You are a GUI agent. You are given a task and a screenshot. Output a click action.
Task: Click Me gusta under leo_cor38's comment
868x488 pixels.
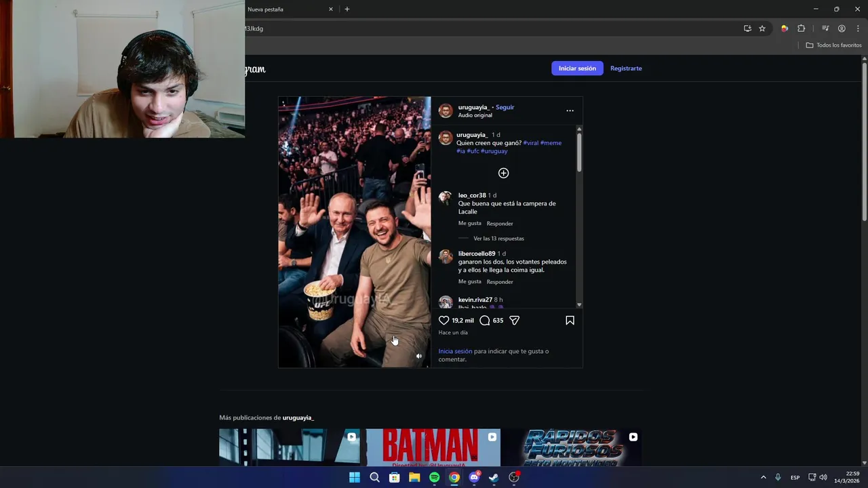tap(470, 224)
